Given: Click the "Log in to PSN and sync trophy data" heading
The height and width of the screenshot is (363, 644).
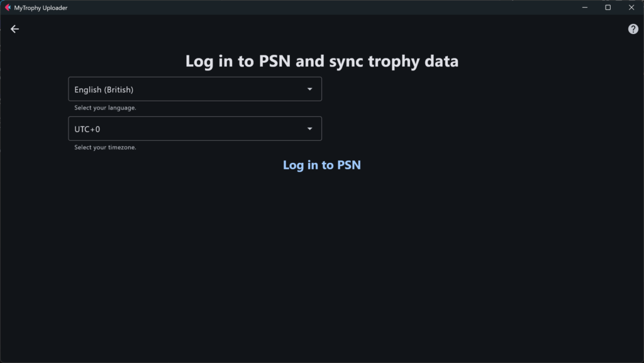Looking at the screenshot, I should [321, 62].
